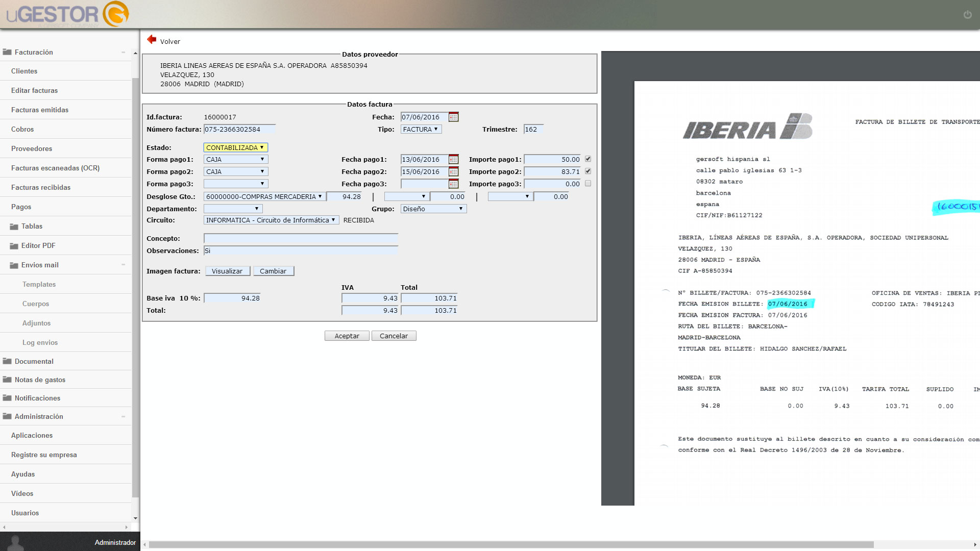980x551 pixels.
Task: Click the Administrador user avatar icon
Action: click(x=16, y=543)
